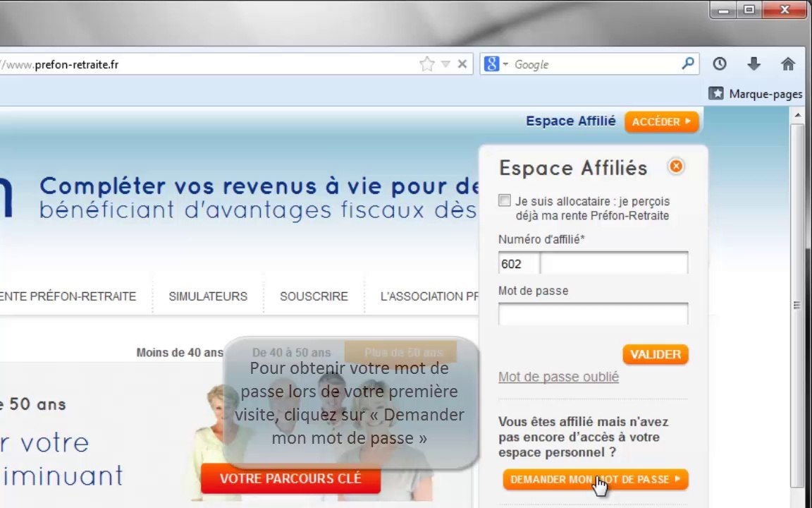This screenshot has height=508, width=812.
Task: Open the PRÉFON-RETRAITE menu item
Action: coord(68,296)
